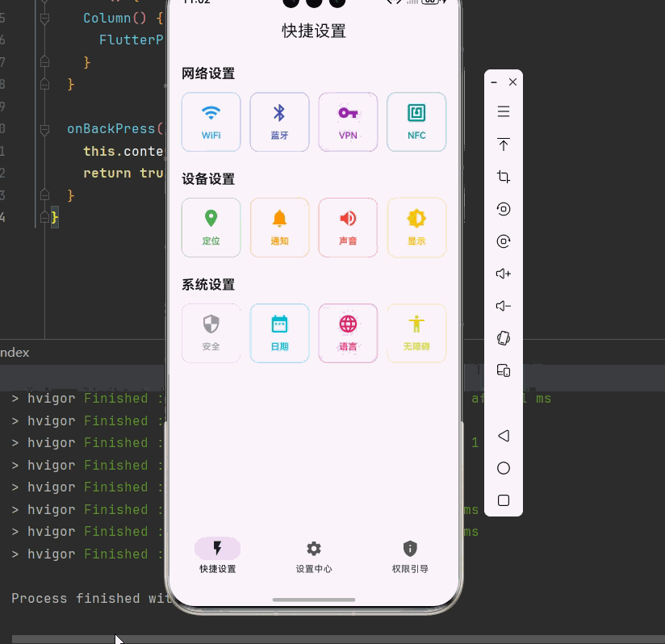This screenshot has height=644, width=665.
Task: Open the 声音 sound settings tile
Action: [x=348, y=227]
